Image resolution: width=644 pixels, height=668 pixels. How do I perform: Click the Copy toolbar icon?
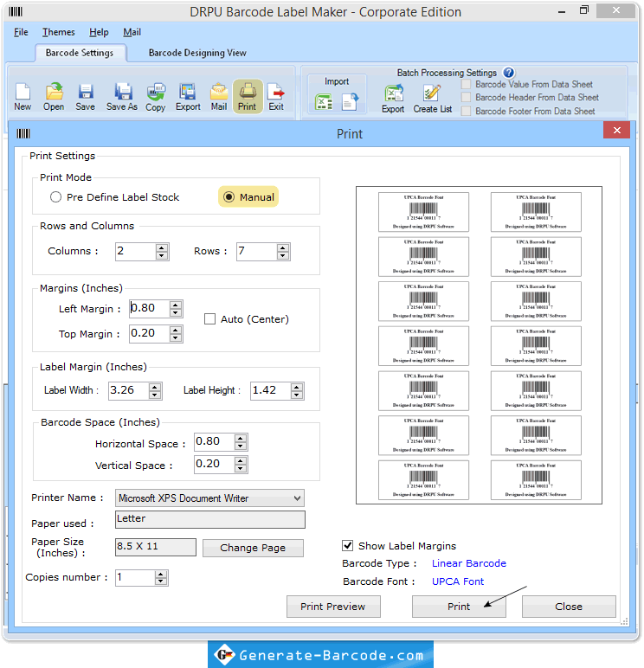click(x=156, y=97)
